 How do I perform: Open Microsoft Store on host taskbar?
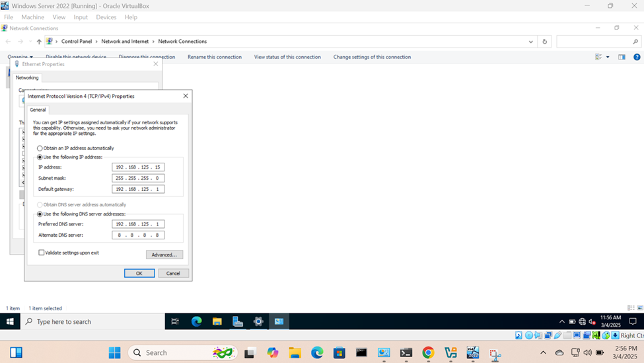pos(340,352)
